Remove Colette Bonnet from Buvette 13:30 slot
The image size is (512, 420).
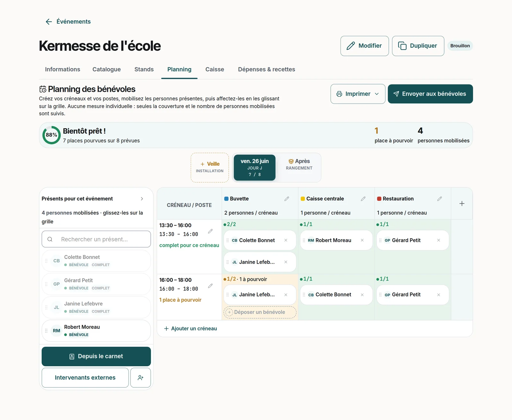click(286, 240)
